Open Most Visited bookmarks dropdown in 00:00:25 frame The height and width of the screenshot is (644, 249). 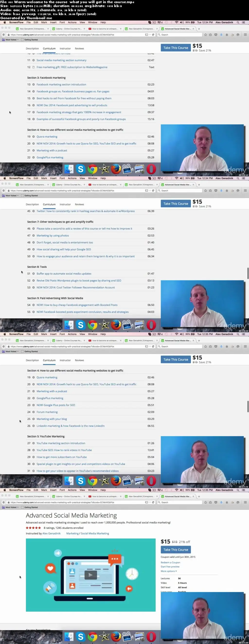coord(10,40)
